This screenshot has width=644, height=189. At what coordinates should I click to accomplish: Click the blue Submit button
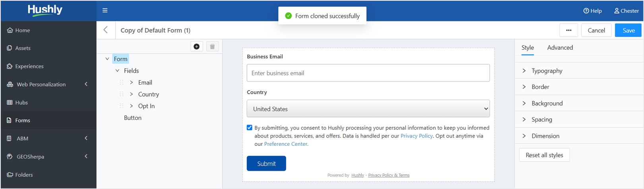(x=266, y=164)
